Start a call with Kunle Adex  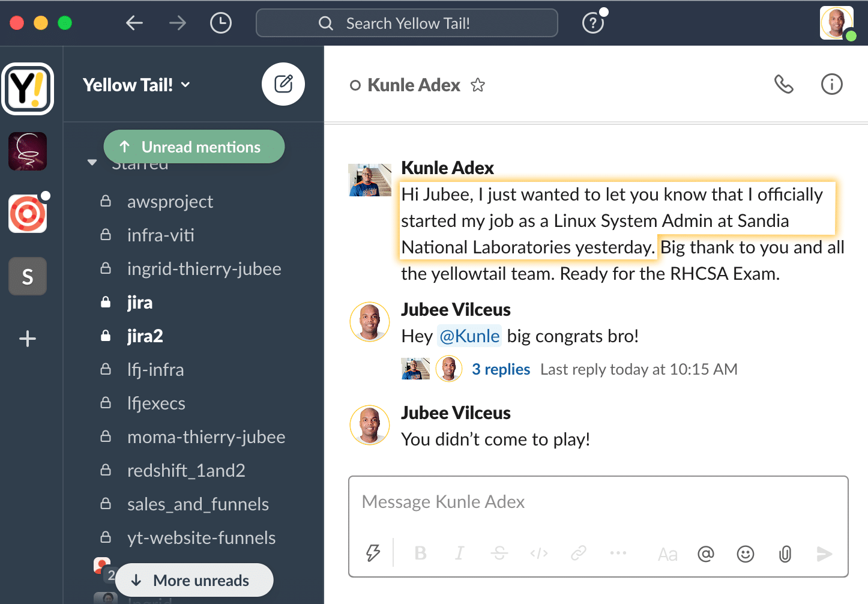tap(784, 84)
